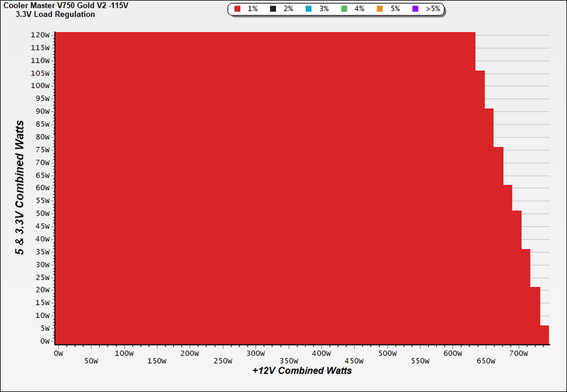This screenshot has height=392, width=567.
Task: Click the 100W label on horizontal axis
Action: 124,354
